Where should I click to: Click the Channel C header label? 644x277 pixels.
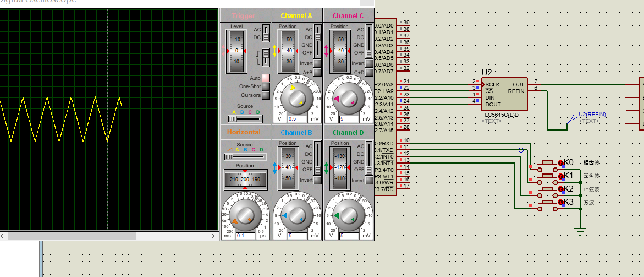348,16
